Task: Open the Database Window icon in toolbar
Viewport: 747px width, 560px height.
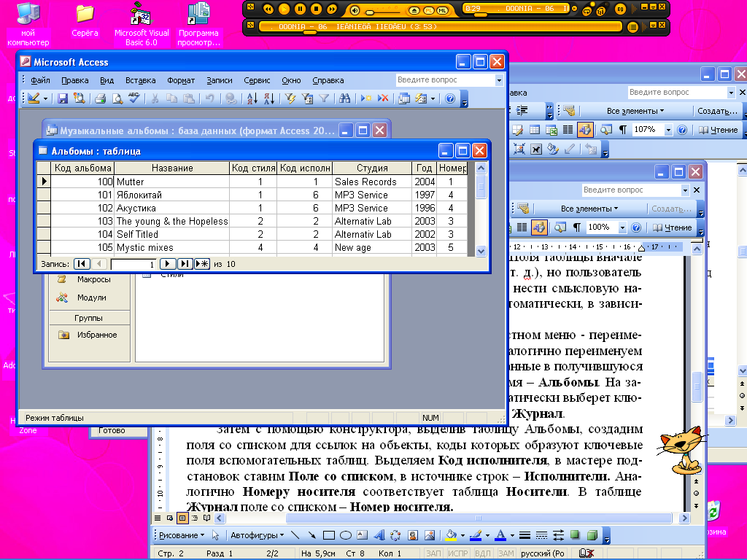Action: [x=404, y=98]
